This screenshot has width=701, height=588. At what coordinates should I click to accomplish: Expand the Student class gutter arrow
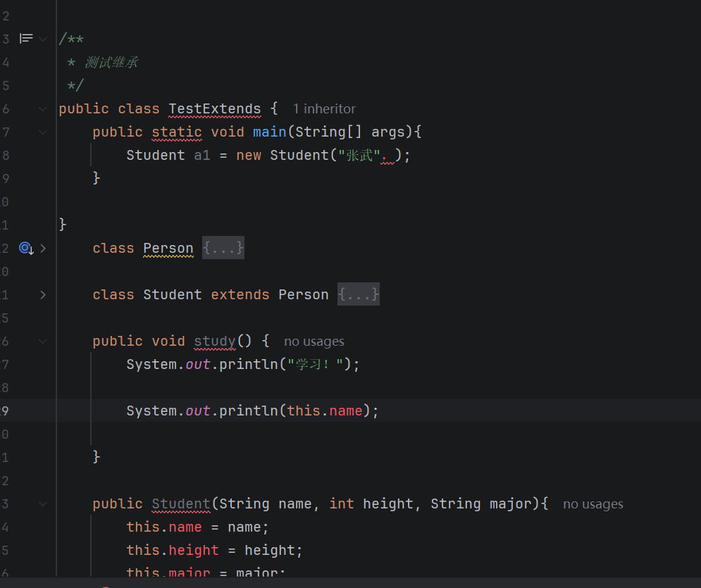tap(43, 295)
